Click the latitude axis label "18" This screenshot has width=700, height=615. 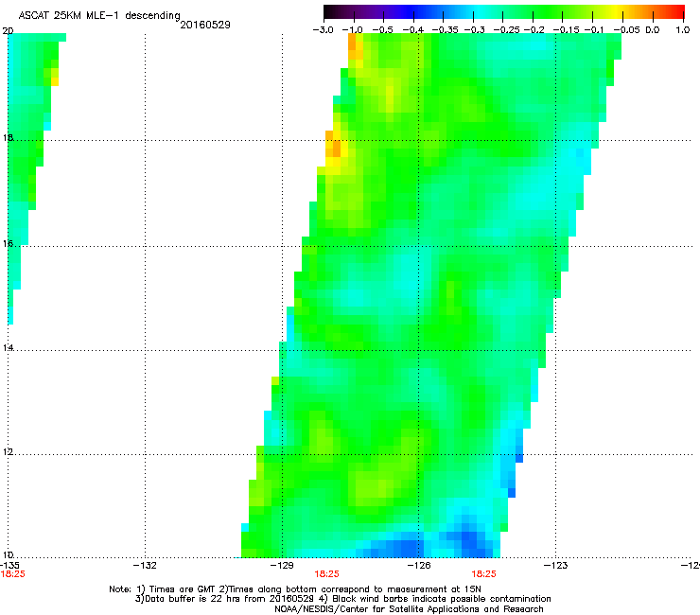tap(8, 137)
